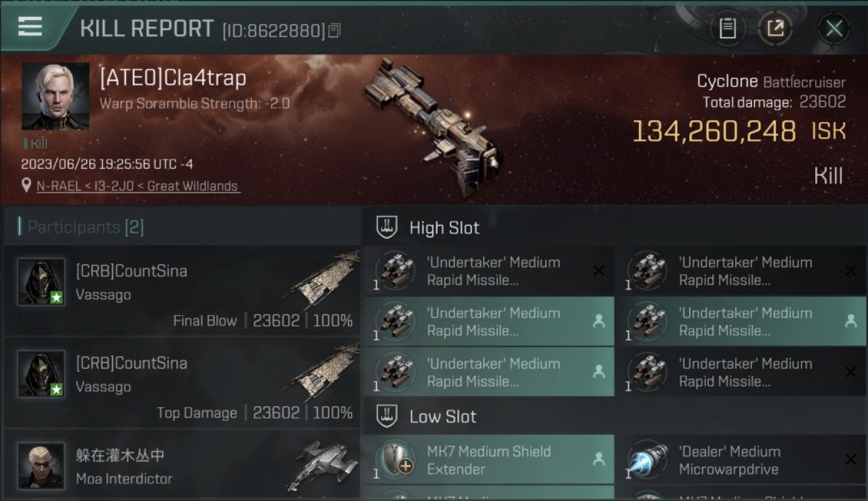Select the 'Dealer' Medium Microwarpdrive item

click(741, 460)
